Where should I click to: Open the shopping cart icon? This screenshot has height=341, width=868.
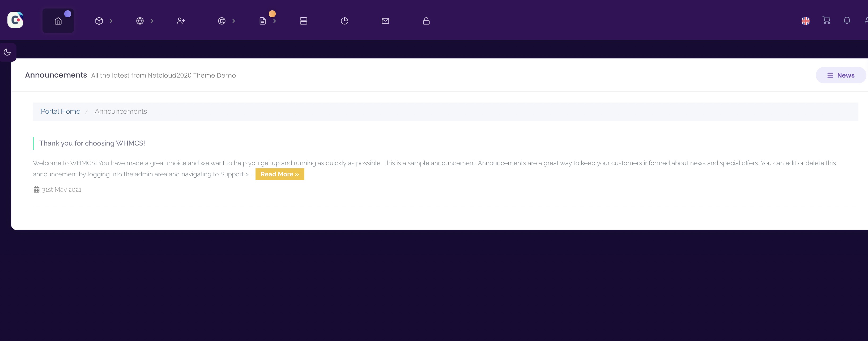pos(826,20)
